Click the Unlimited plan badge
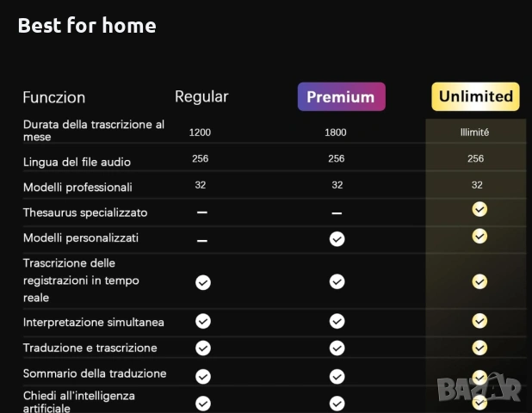Image resolution: width=532 pixels, height=413 pixels. (475, 96)
